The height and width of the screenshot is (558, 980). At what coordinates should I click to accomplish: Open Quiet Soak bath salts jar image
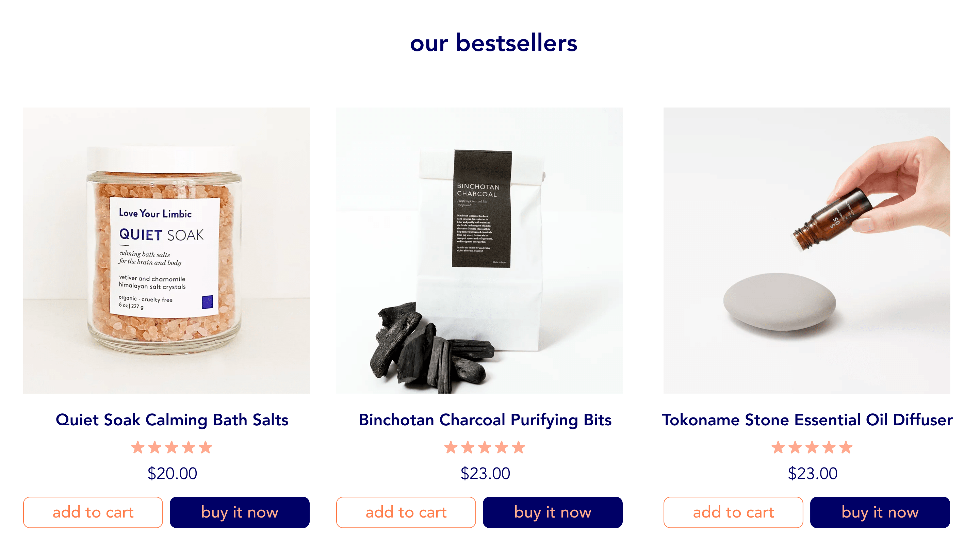coord(166,250)
